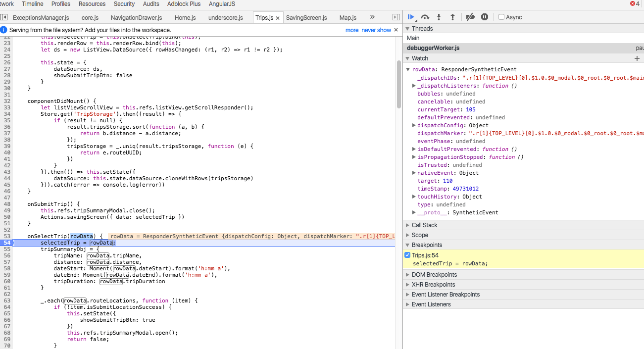
Task: Toggle the file navigator sidebar
Action: (4, 17)
